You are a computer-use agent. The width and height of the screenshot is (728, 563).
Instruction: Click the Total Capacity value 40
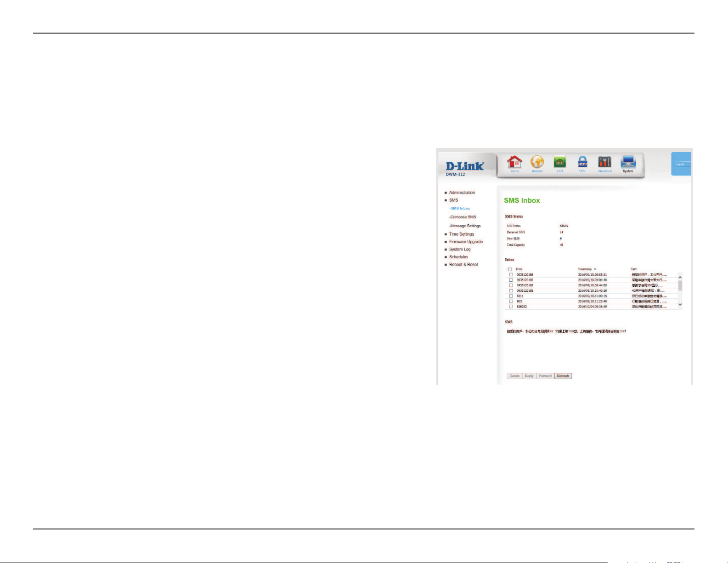point(561,245)
